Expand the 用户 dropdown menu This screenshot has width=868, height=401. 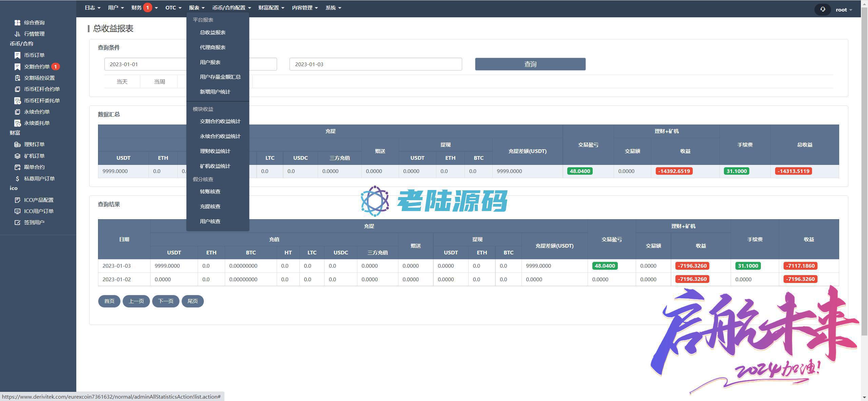[x=116, y=7]
